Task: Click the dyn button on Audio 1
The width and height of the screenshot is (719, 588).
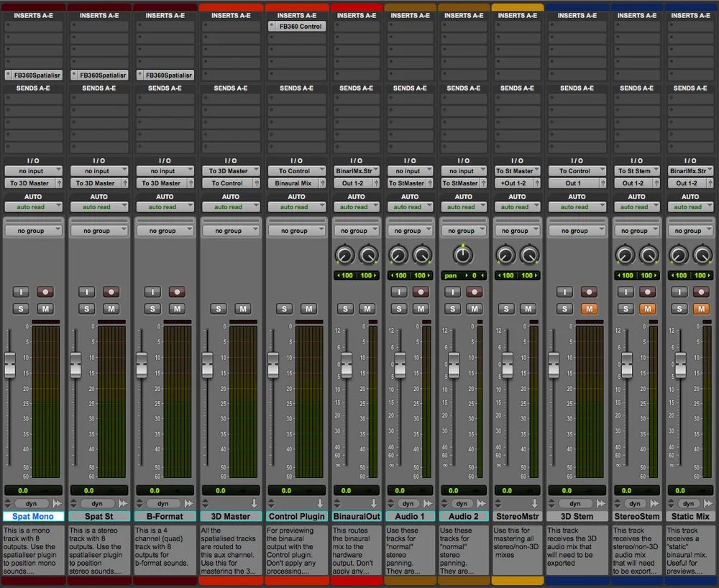Action: pos(408,504)
